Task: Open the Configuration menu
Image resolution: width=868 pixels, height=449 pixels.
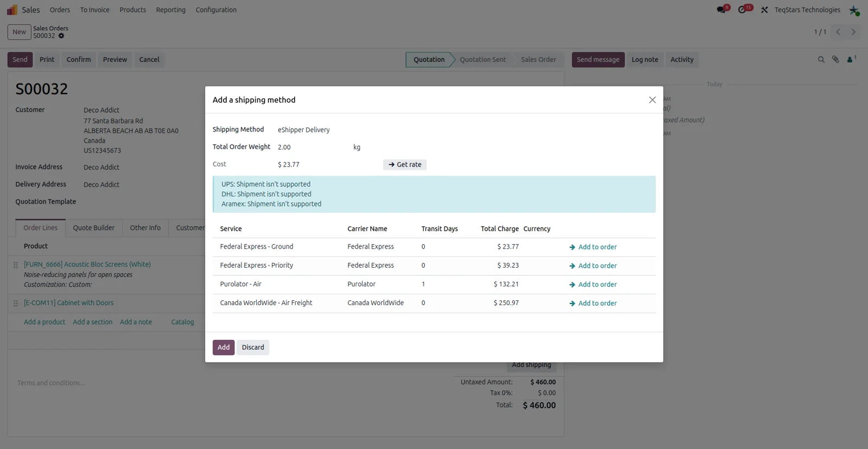Action: [216, 10]
